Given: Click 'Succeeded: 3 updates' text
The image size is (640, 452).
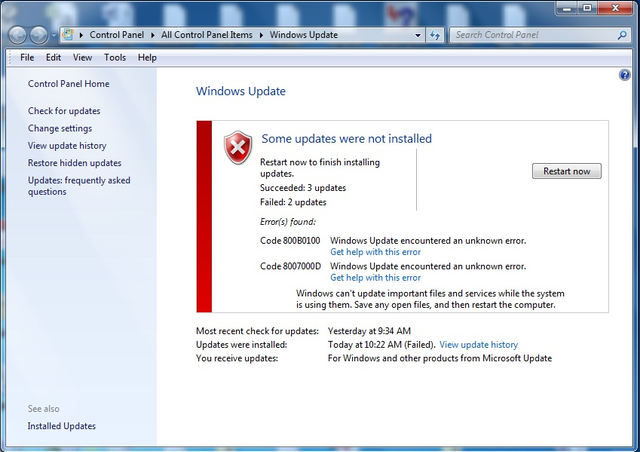Looking at the screenshot, I should tap(303, 188).
